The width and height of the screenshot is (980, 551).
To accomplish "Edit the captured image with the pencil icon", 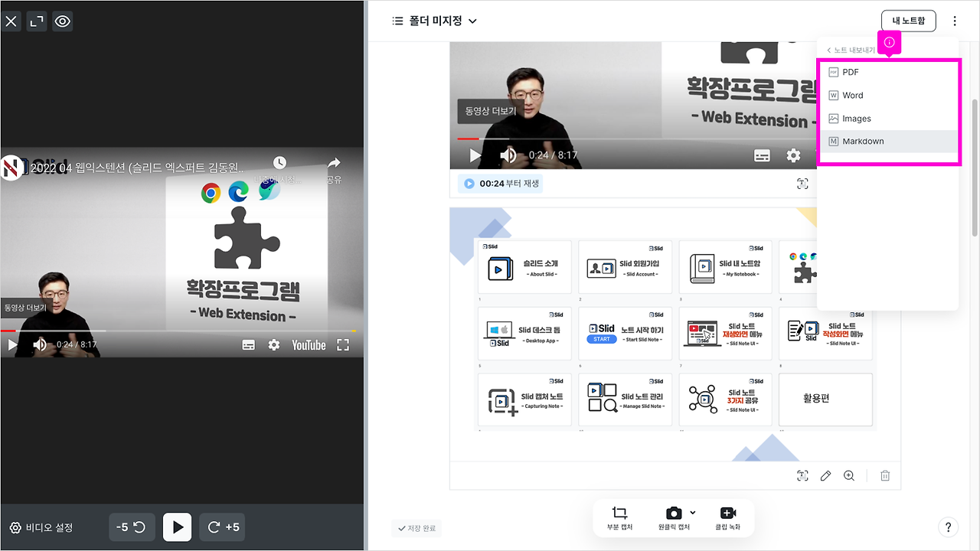I will point(825,475).
